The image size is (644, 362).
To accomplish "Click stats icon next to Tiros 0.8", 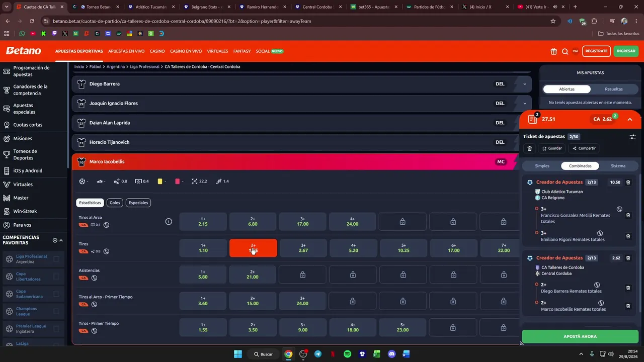I will 106,251.
